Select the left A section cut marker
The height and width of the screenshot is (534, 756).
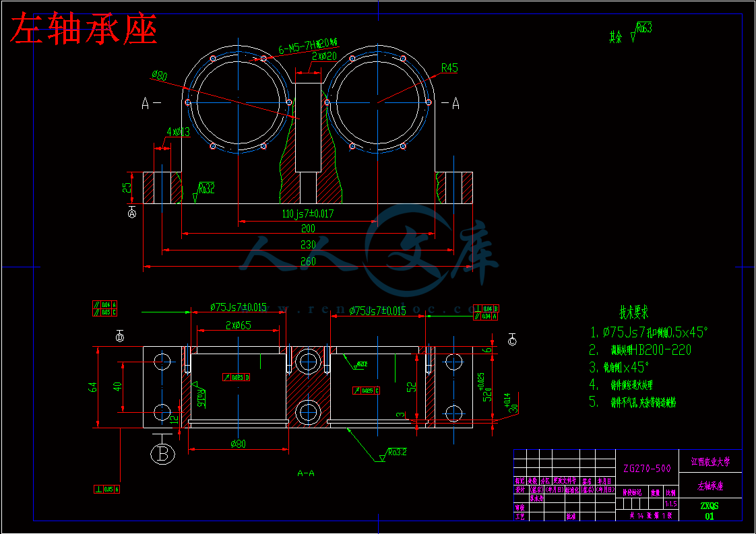click(150, 103)
